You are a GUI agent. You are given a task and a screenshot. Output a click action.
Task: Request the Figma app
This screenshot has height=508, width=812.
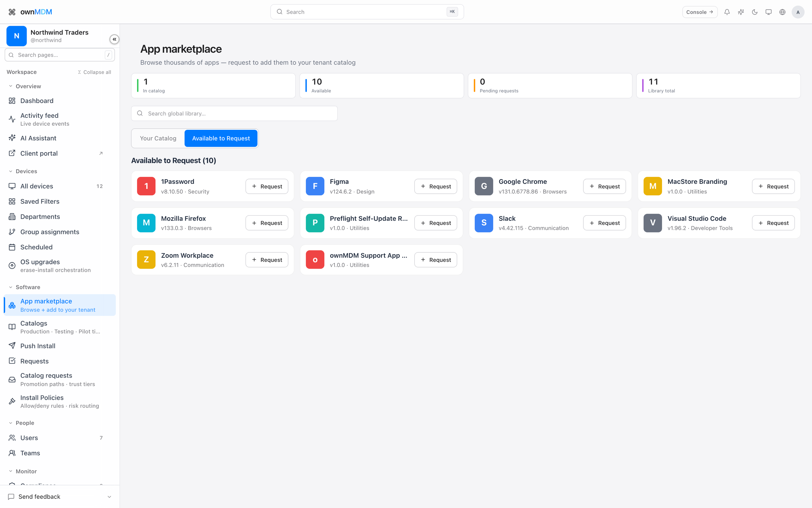tap(435, 186)
